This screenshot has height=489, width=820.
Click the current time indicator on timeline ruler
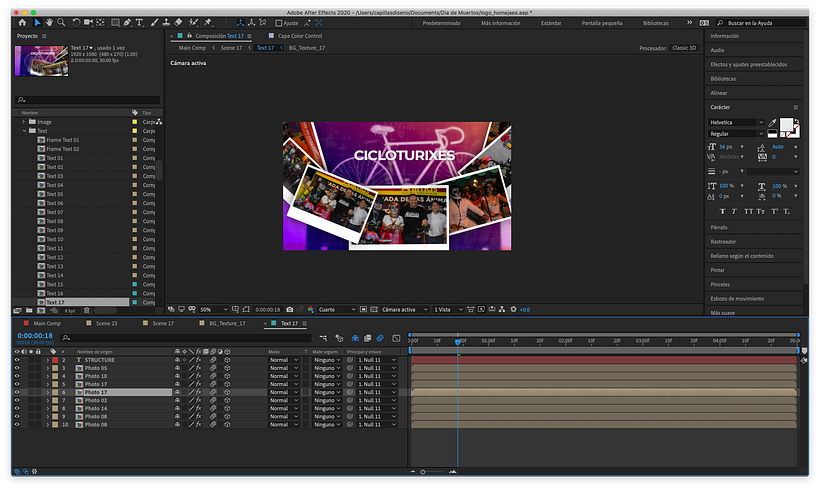coord(458,341)
